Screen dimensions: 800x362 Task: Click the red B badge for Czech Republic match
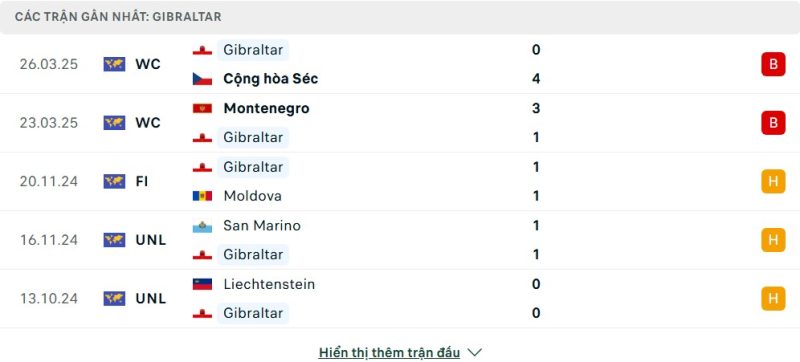773,64
